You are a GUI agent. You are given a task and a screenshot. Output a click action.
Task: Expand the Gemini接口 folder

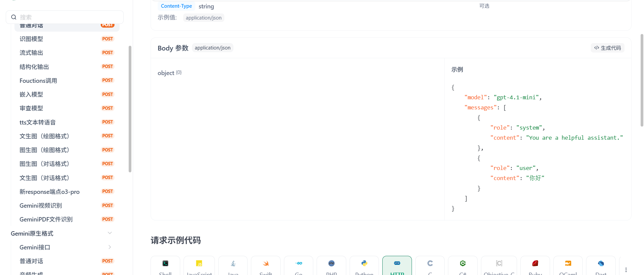pos(109,247)
